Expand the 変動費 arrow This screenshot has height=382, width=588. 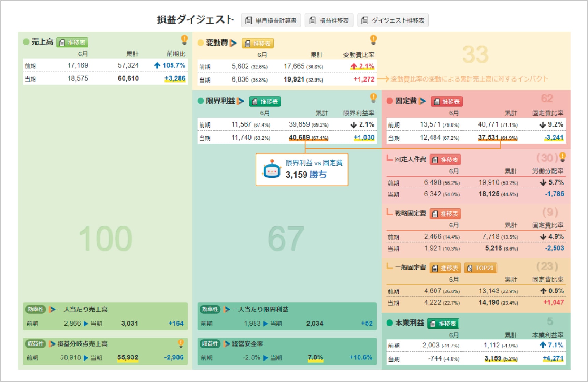(233, 43)
